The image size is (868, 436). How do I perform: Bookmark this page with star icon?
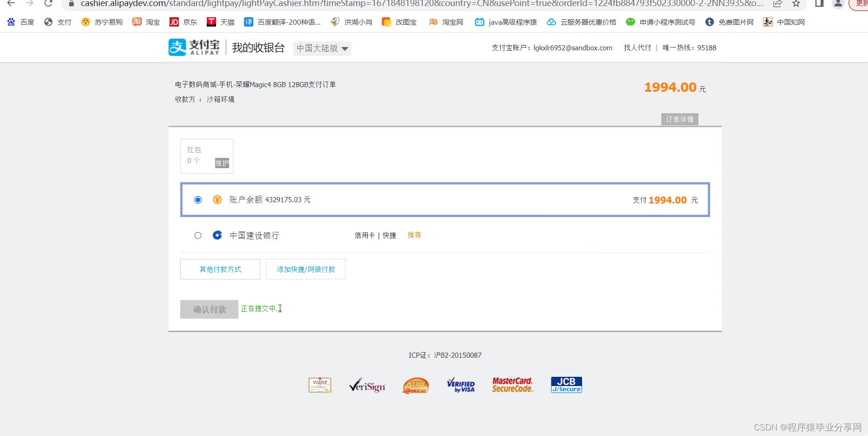tap(796, 3)
